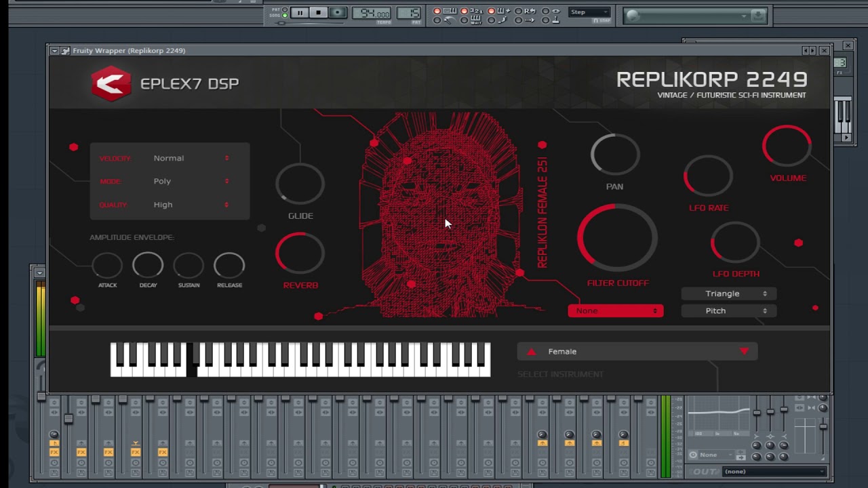Toggle the 3-2-1 countdown before recording icon
868x488 pixels.
(476, 11)
